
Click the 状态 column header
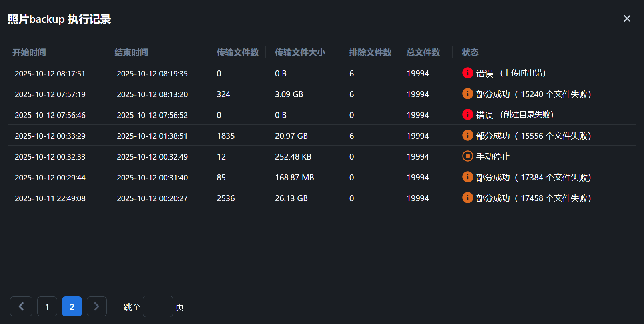470,52
